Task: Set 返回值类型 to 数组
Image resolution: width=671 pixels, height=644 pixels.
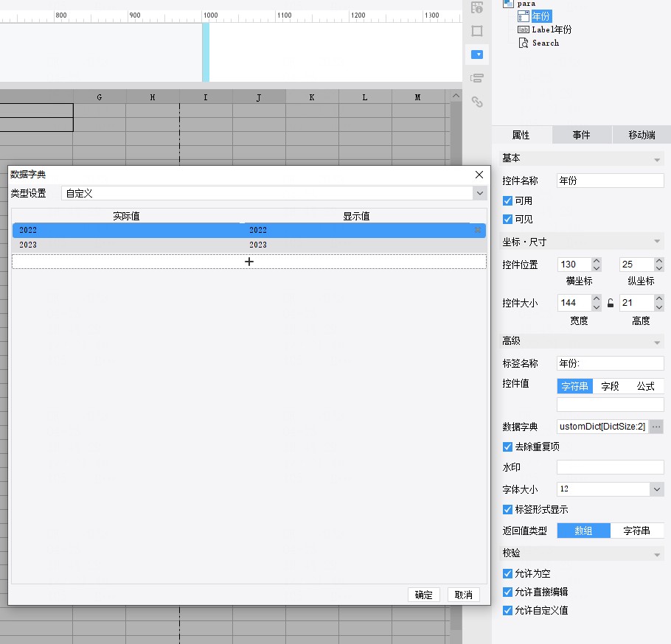Action: (x=584, y=531)
